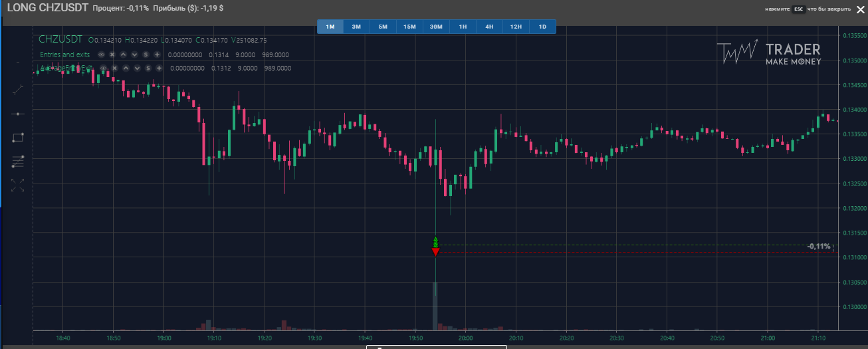Switch chart to 1H timeframe
Image resolution: width=868 pixels, height=349 pixels.
coord(463,27)
